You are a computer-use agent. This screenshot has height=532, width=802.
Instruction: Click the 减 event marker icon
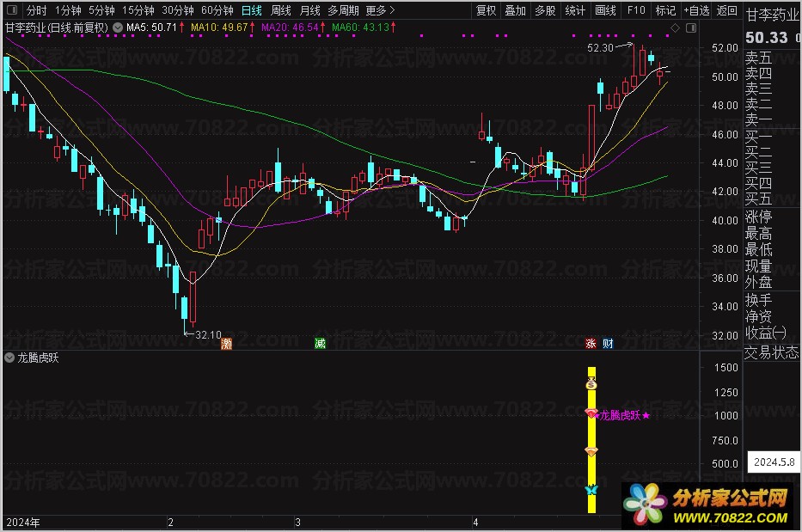(x=320, y=343)
